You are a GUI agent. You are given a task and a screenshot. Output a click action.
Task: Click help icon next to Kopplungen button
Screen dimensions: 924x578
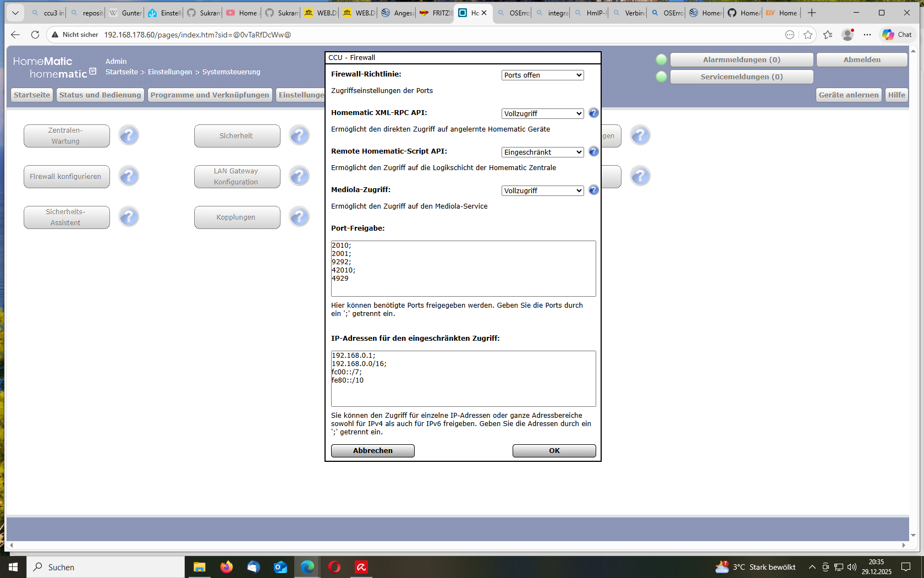pos(299,217)
